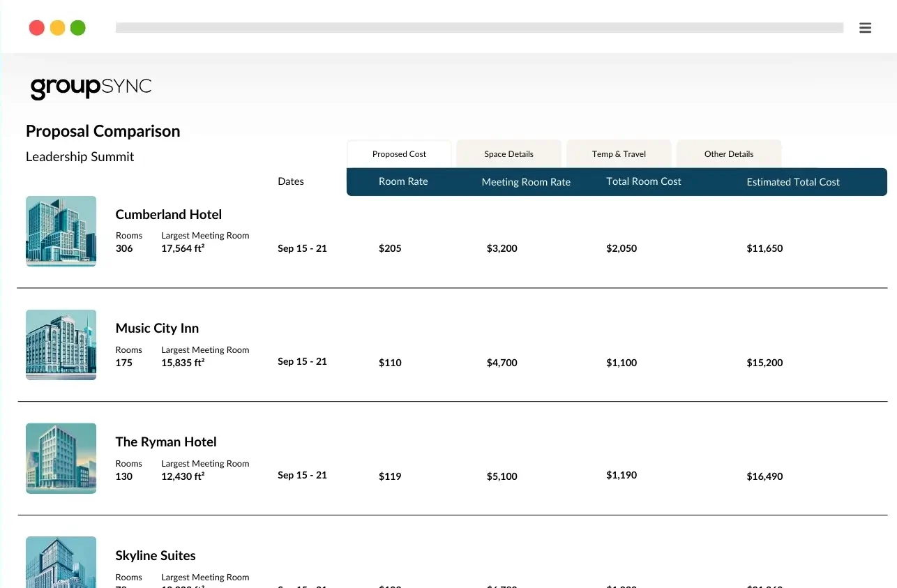The image size is (897, 588).
Task: Click the yellow minimize window button
Action: [58, 28]
